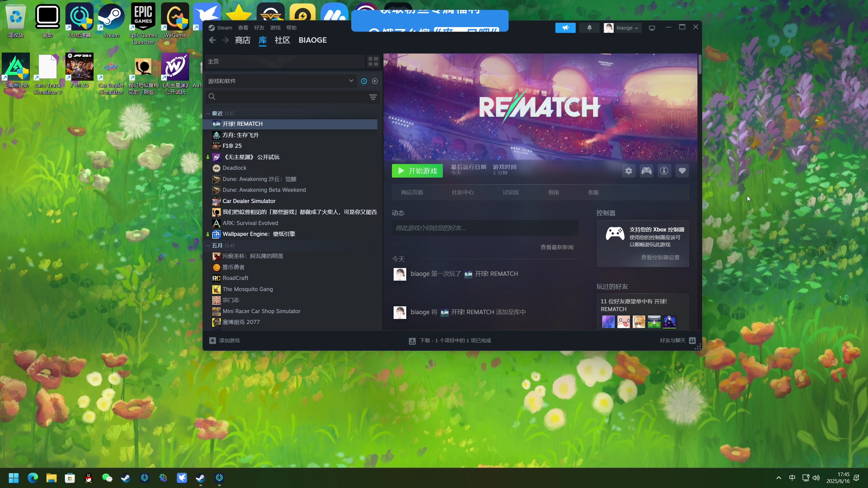868x488 pixels.
Task: Select Deadlock in library list
Action: (290, 168)
